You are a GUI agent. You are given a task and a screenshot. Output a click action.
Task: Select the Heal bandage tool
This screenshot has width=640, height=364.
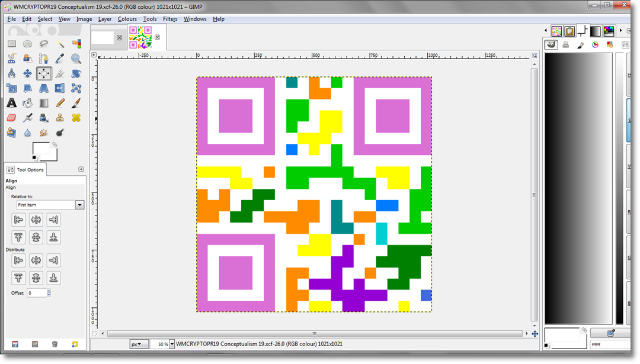[76, 118]
